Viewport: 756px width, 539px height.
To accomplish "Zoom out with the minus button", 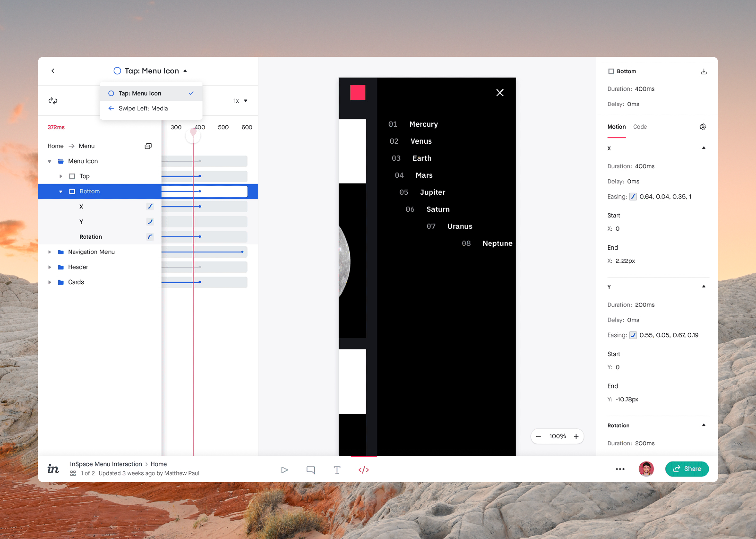I will 538,436.
